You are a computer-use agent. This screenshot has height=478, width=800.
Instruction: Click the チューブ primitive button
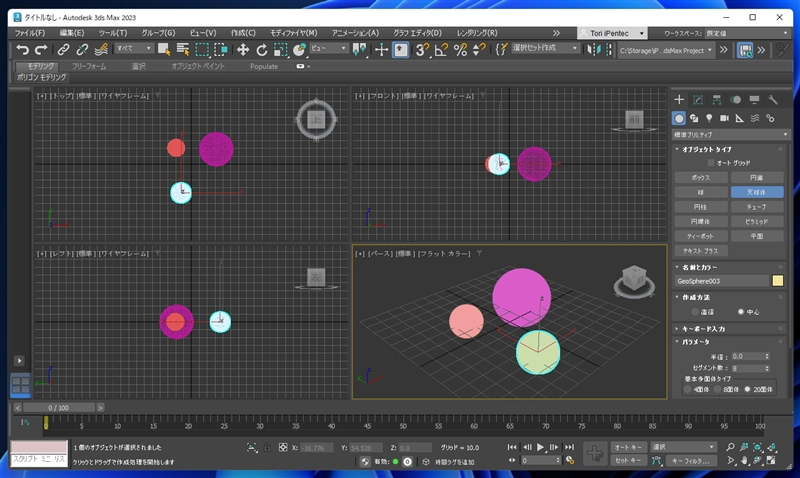pos(757,207)
